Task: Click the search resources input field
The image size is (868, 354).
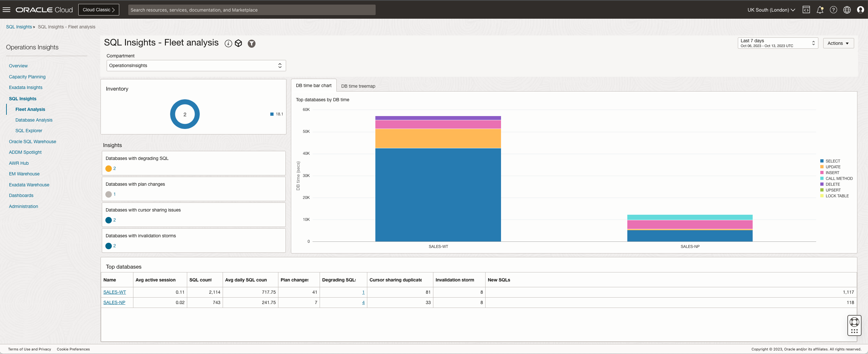Action: (x=251, y=10)
